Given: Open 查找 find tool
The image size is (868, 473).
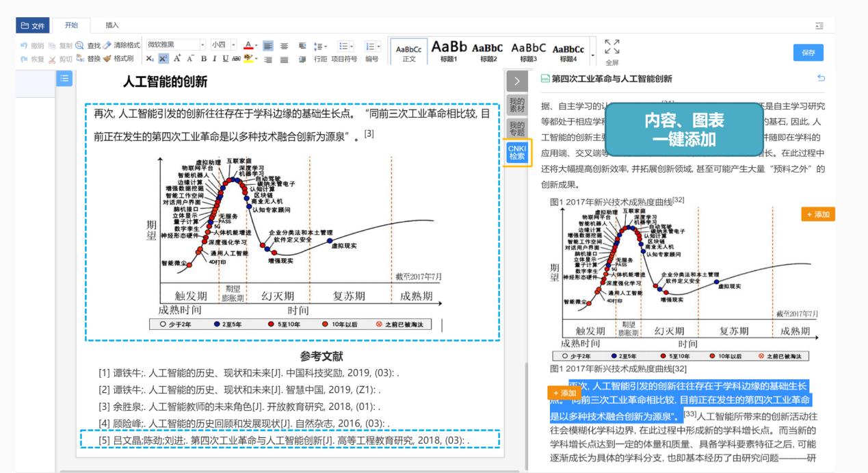Looking at the screenshot, I should 87,45.
